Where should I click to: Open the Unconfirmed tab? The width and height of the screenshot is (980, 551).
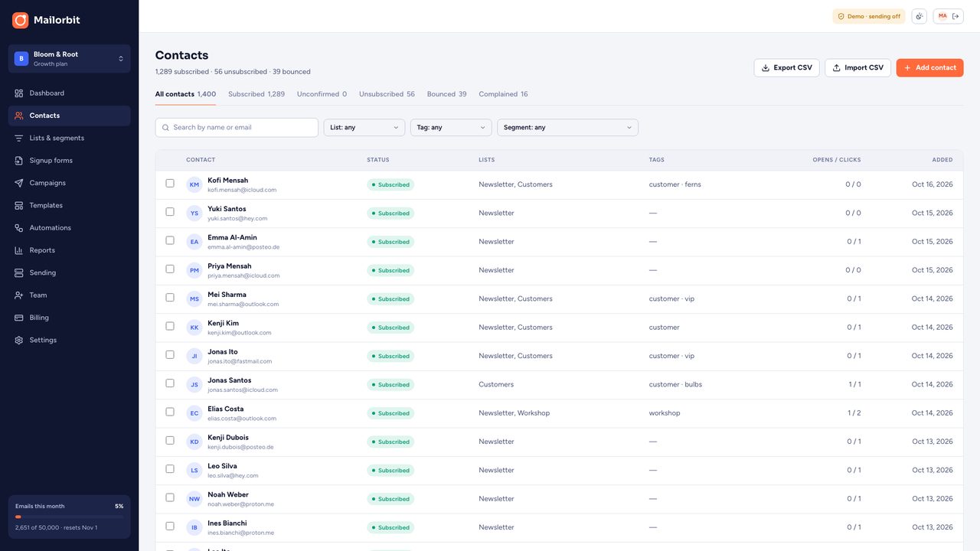[x=322, y=94]
